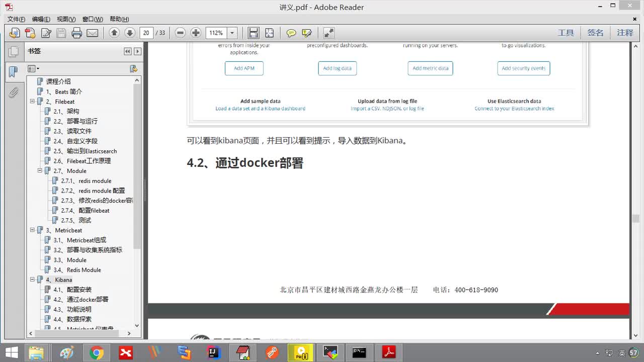Zoom out using the minus button
The image size is (644, 362).
(x=180, y=33)
